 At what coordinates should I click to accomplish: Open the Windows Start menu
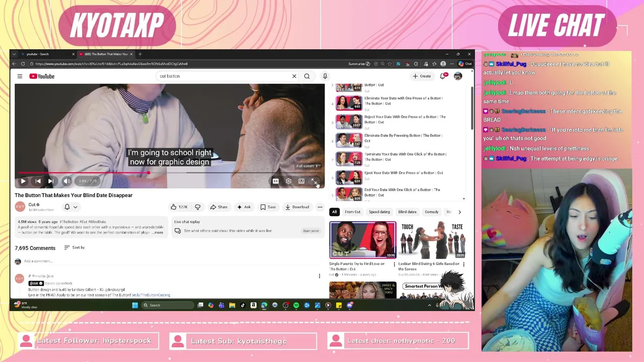click(x=135, y=305)
